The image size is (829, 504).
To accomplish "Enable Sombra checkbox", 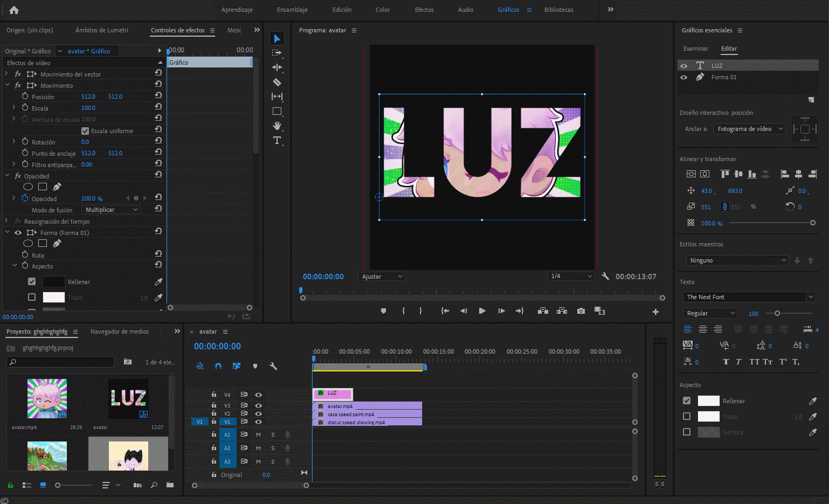I will [x=687, y=432].
